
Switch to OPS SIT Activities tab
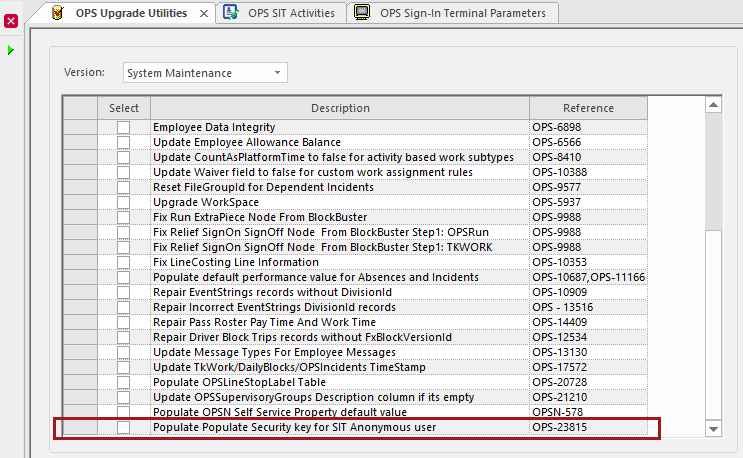[x=282, y=13]
